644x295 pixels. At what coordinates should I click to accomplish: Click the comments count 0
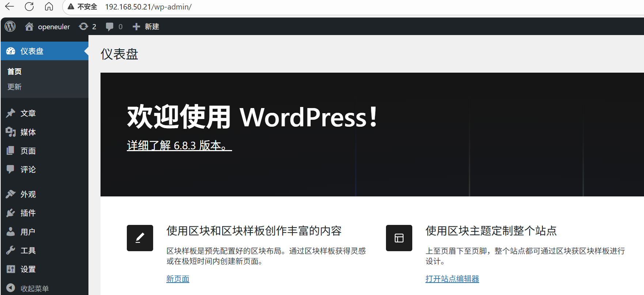(121, 27)
